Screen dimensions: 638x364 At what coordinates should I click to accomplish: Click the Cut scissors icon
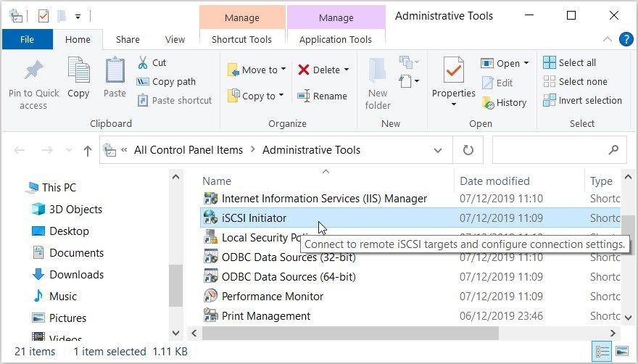(142, 62)
